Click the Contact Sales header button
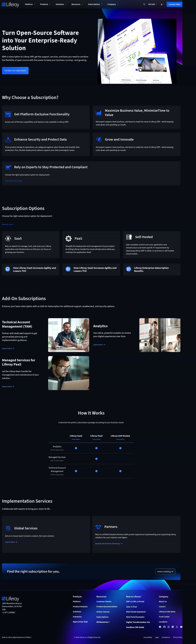The width and height of the screenshot is (196, 644). point(174,4)
